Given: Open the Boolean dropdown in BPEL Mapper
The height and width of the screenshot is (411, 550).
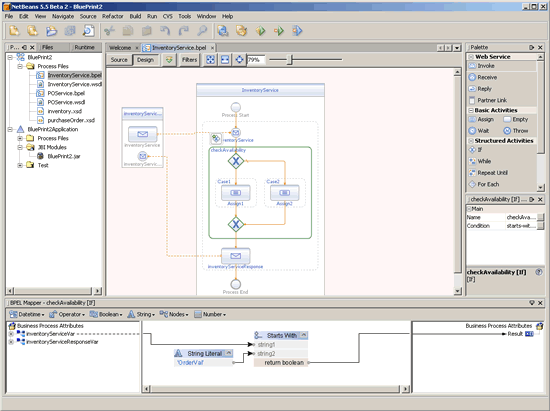Looking at the screenshot, I should (106, 315).
